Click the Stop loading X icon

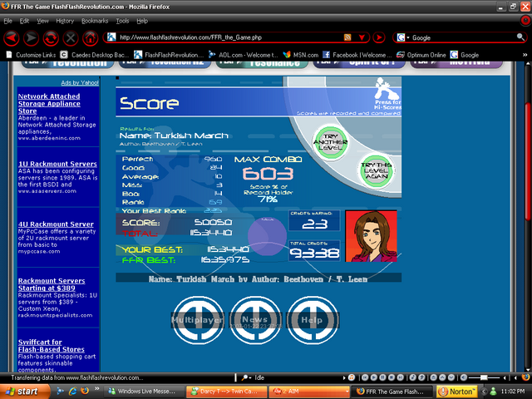point(71,37)
